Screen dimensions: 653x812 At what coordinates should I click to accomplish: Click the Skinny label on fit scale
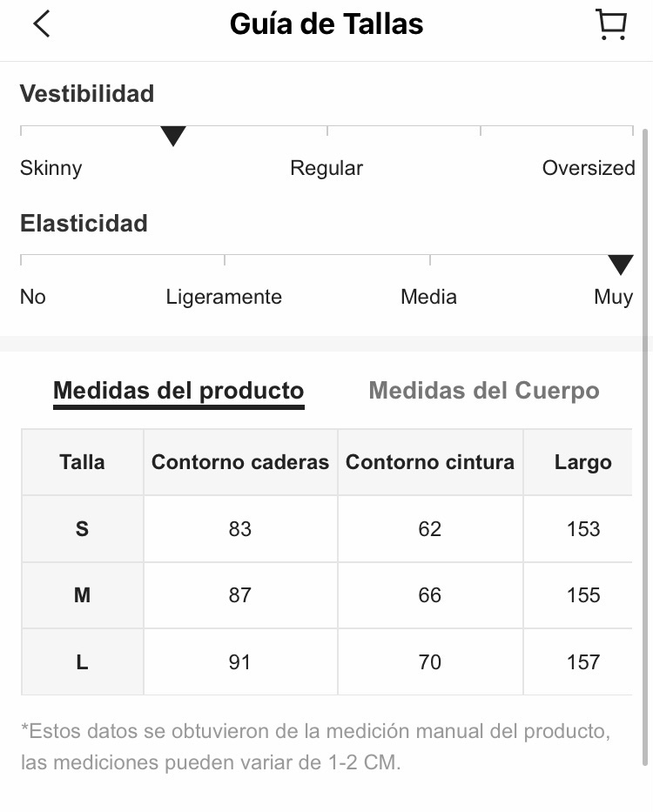(x=50, y=168)
